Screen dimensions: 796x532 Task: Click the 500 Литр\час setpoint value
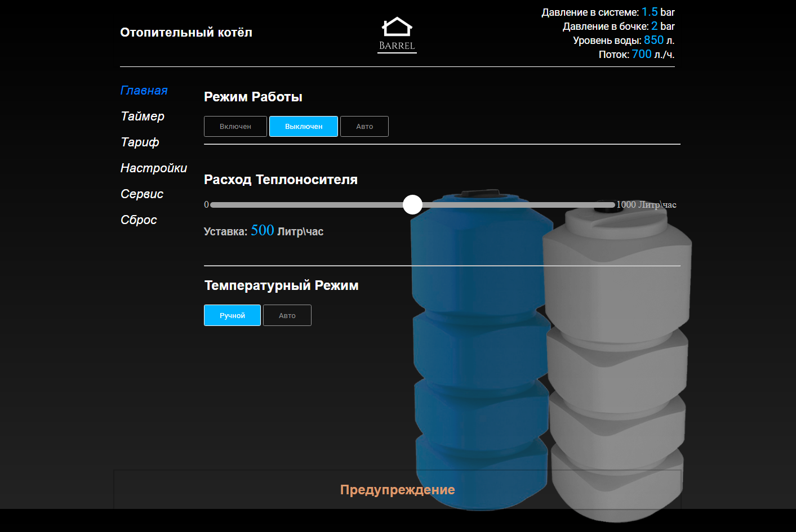263,230
